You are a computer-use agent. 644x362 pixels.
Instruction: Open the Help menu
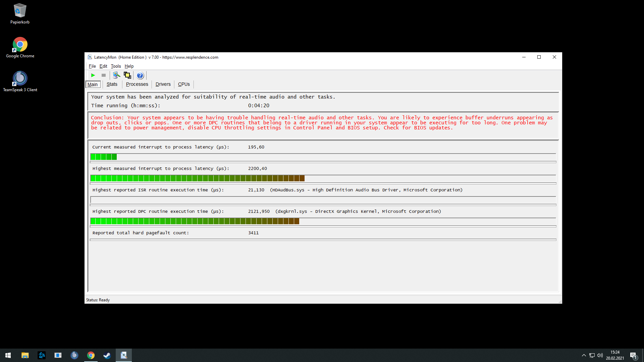tap(129, 66)
